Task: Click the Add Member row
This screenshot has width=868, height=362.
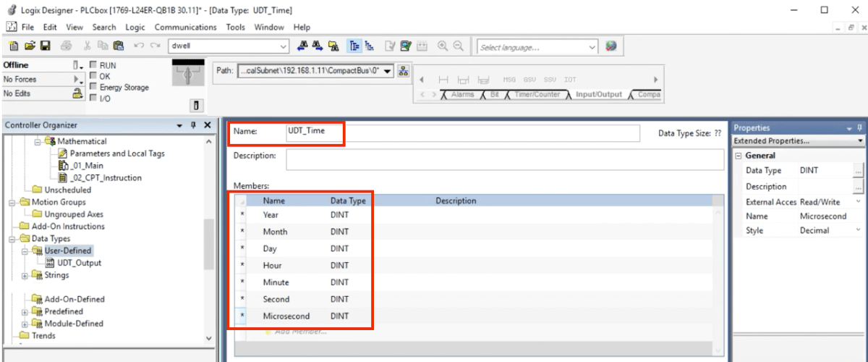Action: 300,332
